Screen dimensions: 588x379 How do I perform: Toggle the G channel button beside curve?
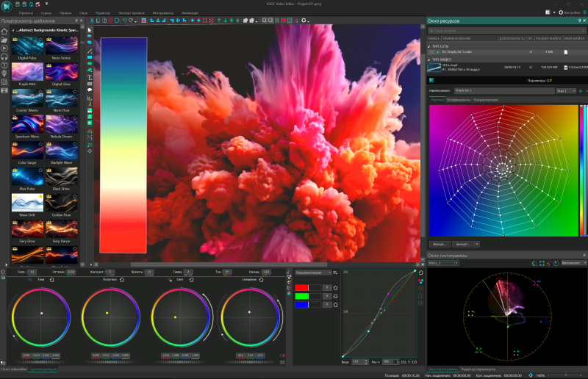tap(420, 296)
